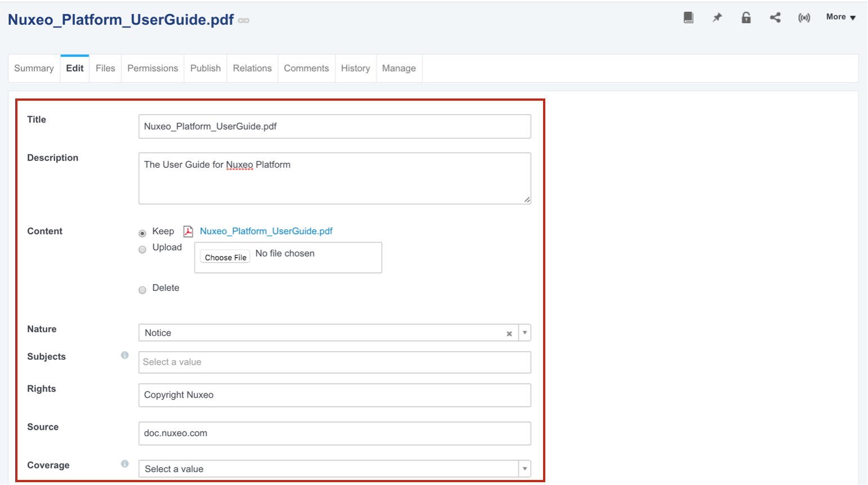View the Comments tab
The image size is (868, 485).
306,68
